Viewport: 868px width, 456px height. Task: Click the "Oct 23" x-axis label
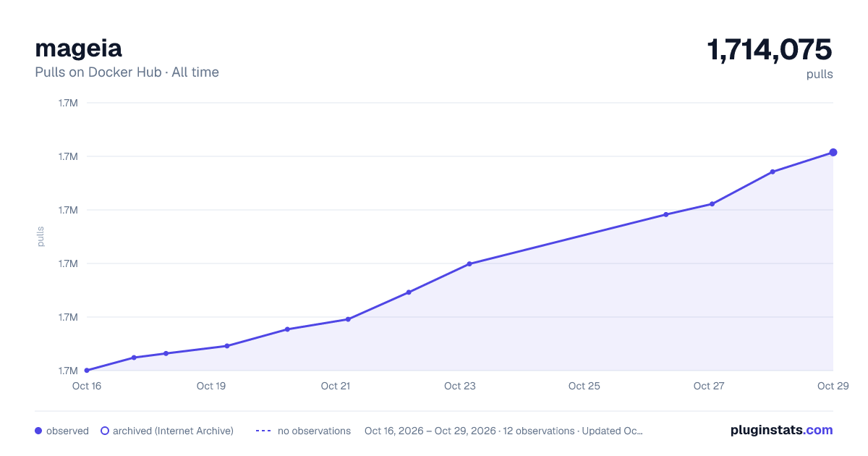pyautogui.click(x=460, y=386)
